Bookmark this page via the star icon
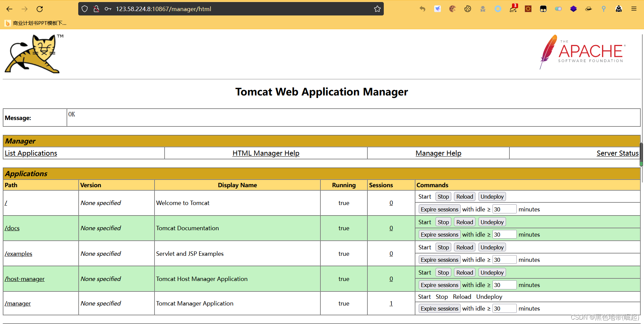644x324 pixels. click(x=377, y=9)
